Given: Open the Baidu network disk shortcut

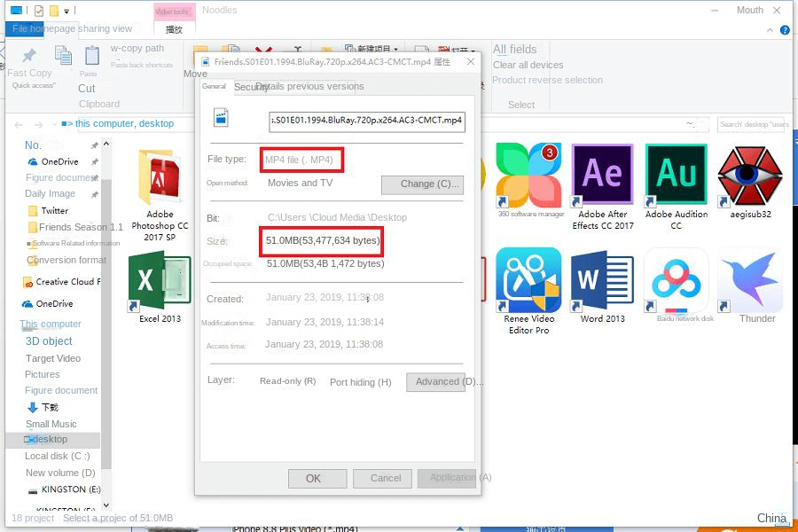Looking at the screenshot, I should pos(677,286).
